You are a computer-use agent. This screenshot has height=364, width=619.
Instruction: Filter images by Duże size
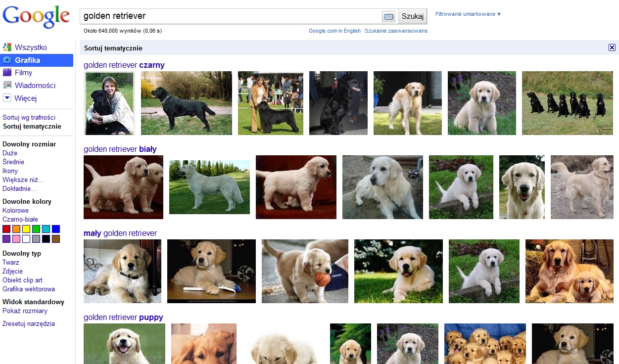point(10,153)
